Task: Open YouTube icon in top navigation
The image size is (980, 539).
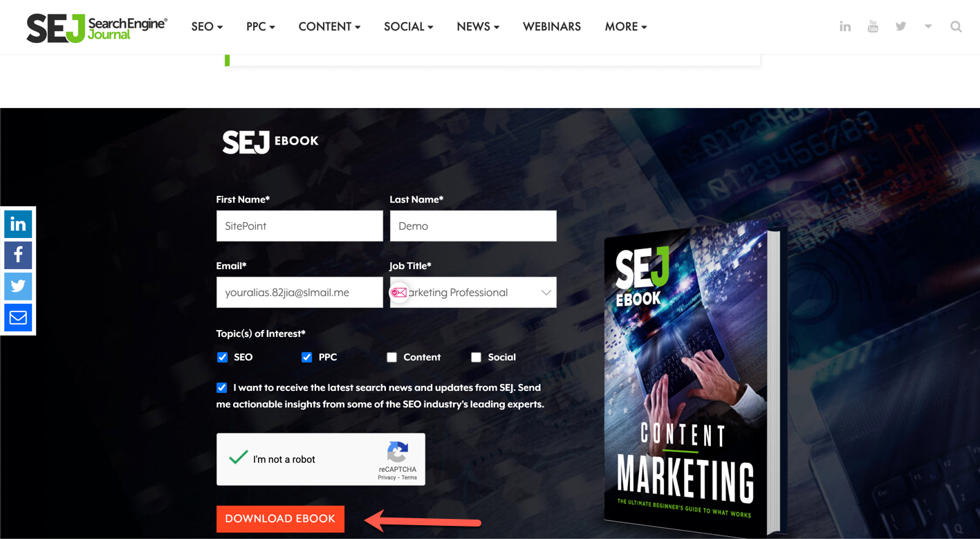Action: (x=873, y=26)
